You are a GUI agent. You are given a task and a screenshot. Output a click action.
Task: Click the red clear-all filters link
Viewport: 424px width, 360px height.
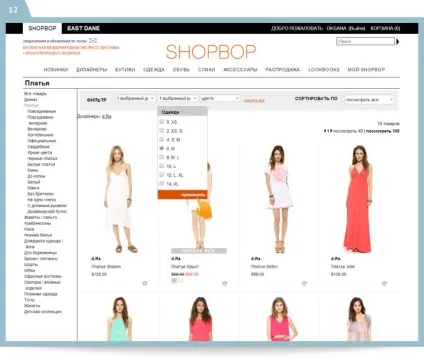tap(254, 100)
